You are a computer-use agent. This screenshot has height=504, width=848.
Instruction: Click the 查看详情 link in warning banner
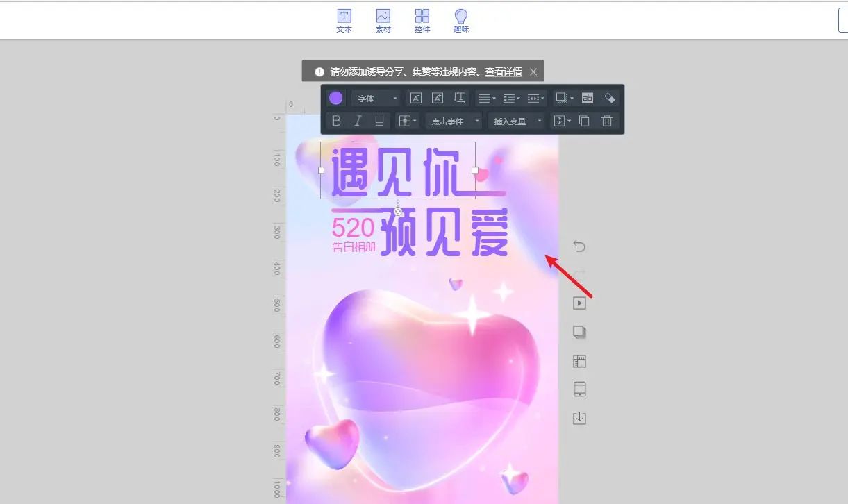(x=502, y=72)
